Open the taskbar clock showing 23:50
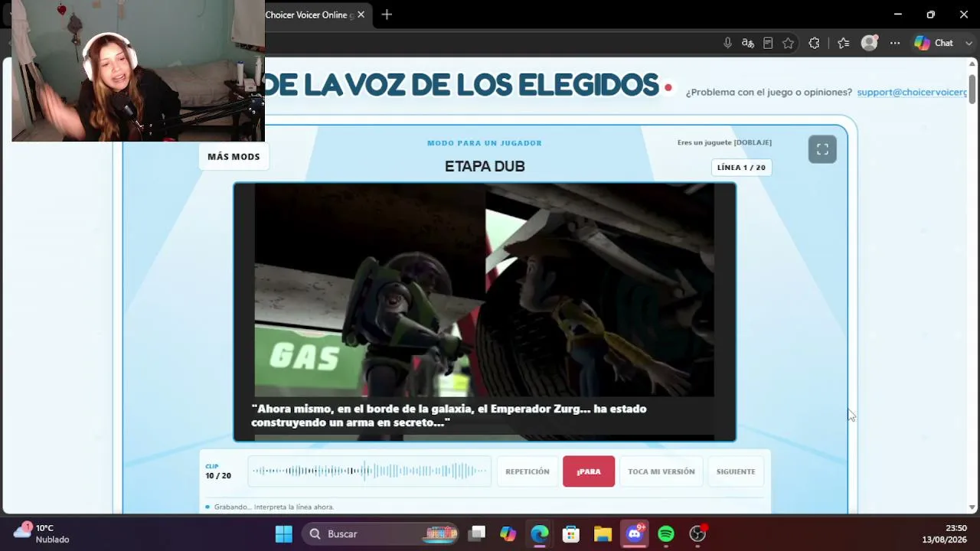 coord(945,533)
